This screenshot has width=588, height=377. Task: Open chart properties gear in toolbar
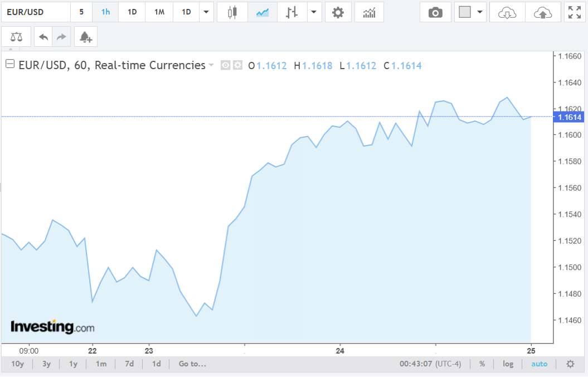coord(338,12)
